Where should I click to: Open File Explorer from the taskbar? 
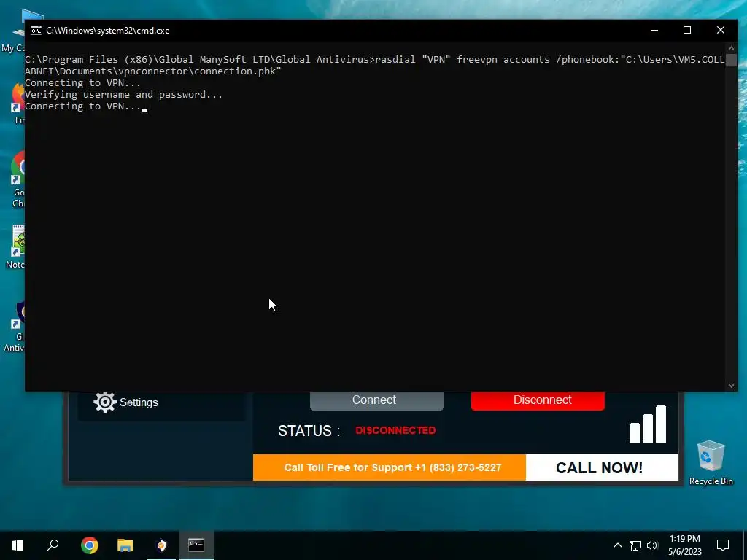pyautogui.click(x=125, y=545)
